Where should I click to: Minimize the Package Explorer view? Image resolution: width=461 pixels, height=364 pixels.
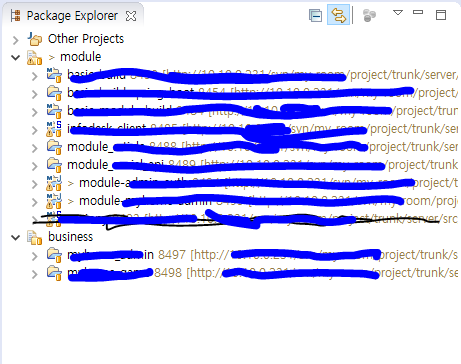(418, 12)
